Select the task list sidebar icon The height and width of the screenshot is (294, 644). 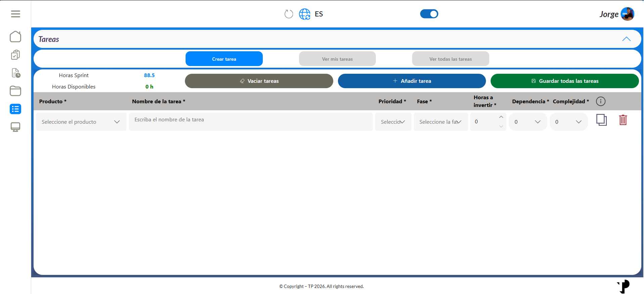tap(15, 109)
